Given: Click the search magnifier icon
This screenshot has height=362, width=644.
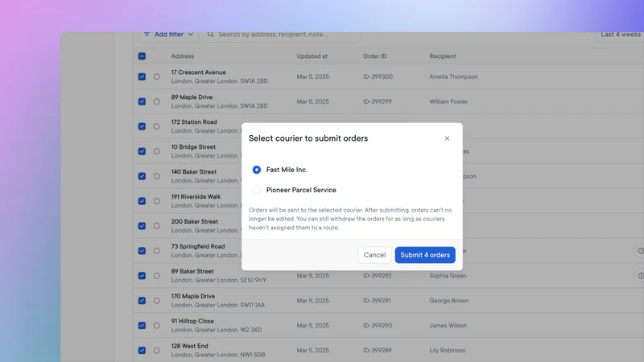Looking at the screenshot, I should pyautogui.click(x=211, y=35).
